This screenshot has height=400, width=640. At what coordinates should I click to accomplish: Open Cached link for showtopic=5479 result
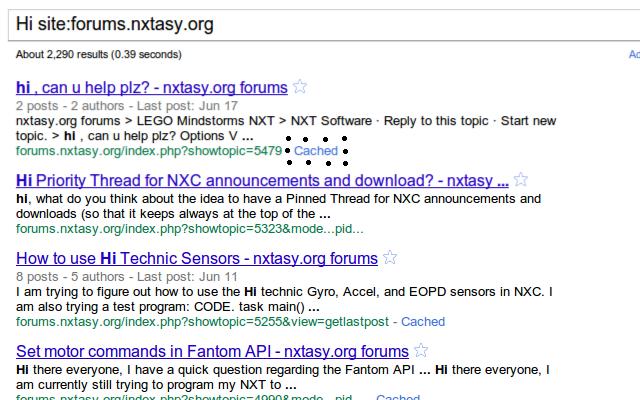(316, 151)
